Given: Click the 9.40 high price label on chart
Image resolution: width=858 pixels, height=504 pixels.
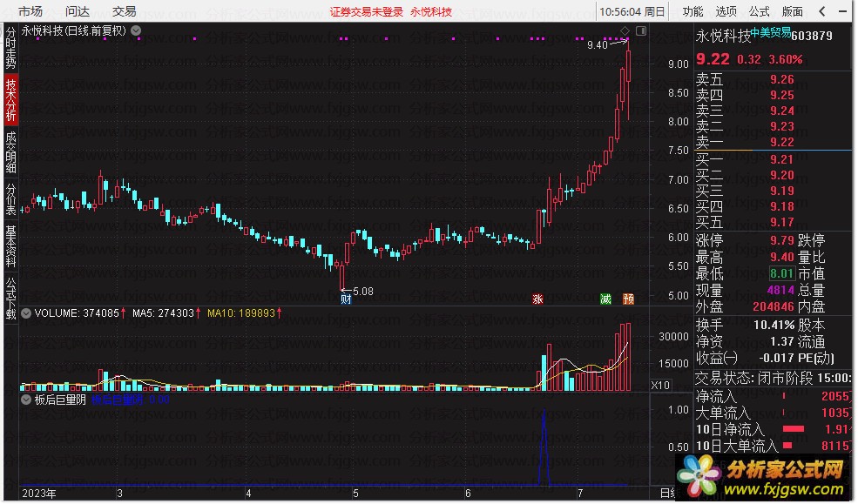Looking at the screenshot, I should coord(598,44).
